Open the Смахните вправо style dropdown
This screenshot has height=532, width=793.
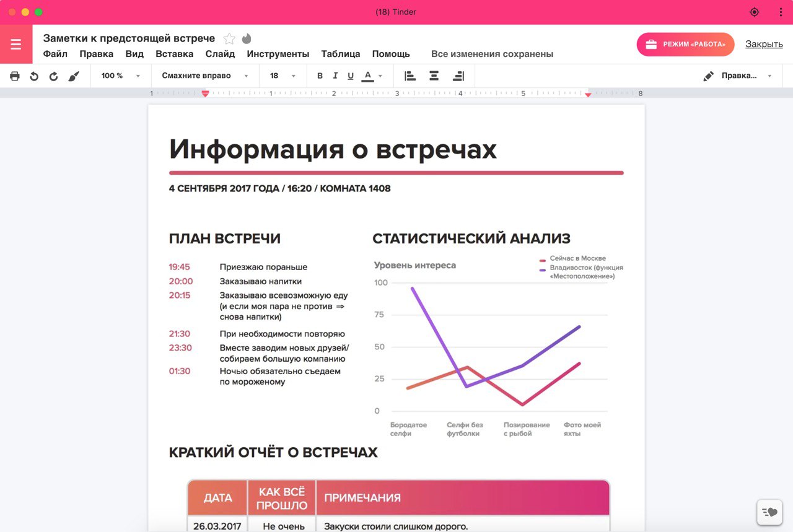(x=205, y=76)
